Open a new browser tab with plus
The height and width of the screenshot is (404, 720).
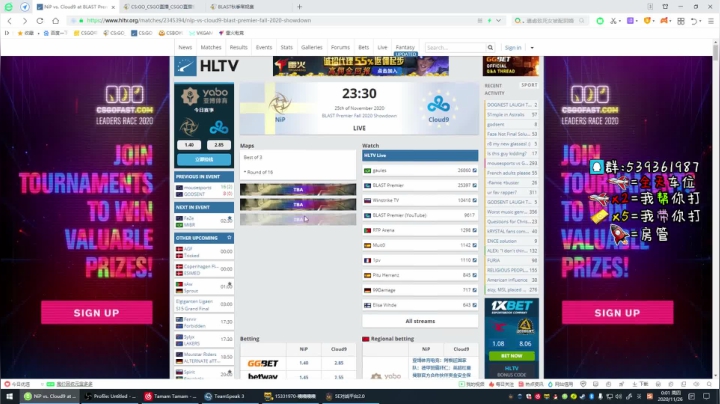click(x=299, y=7)
